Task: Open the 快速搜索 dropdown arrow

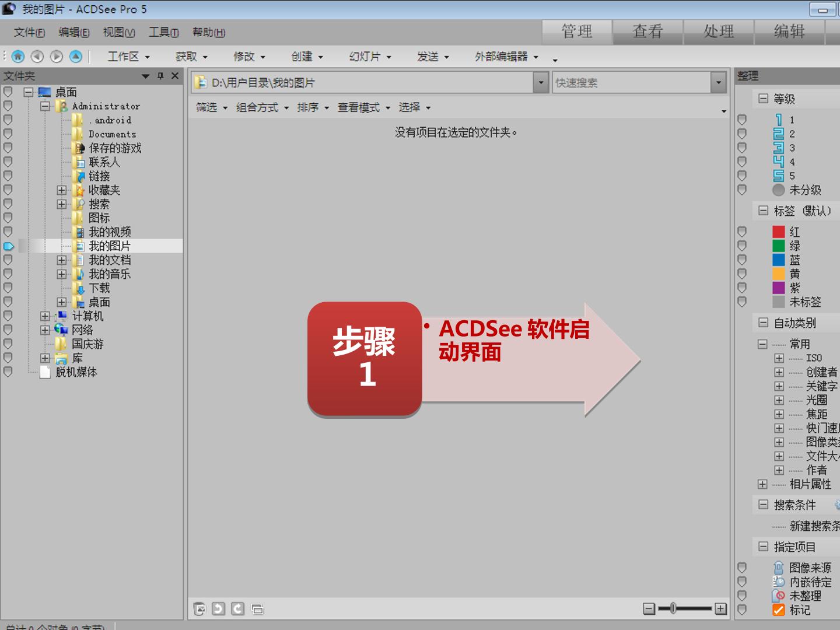Action: click(x=718, y=83)
